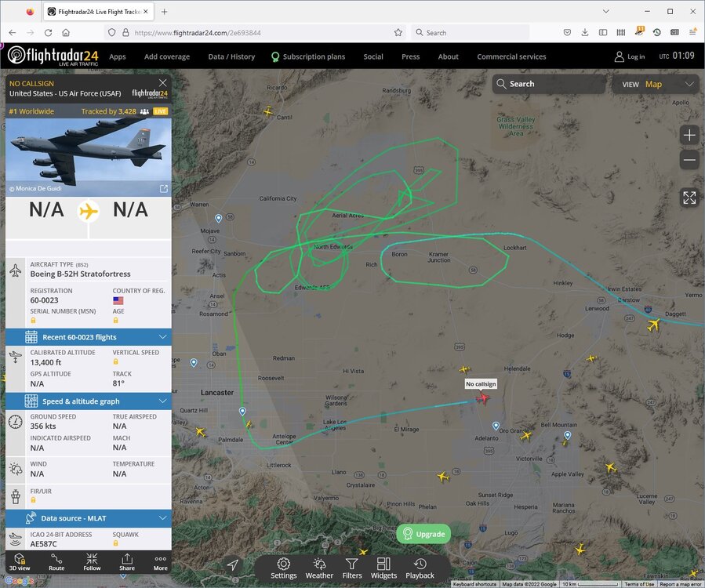
Task: Open the Commercial services menu
Action: [x=511, y=56]
